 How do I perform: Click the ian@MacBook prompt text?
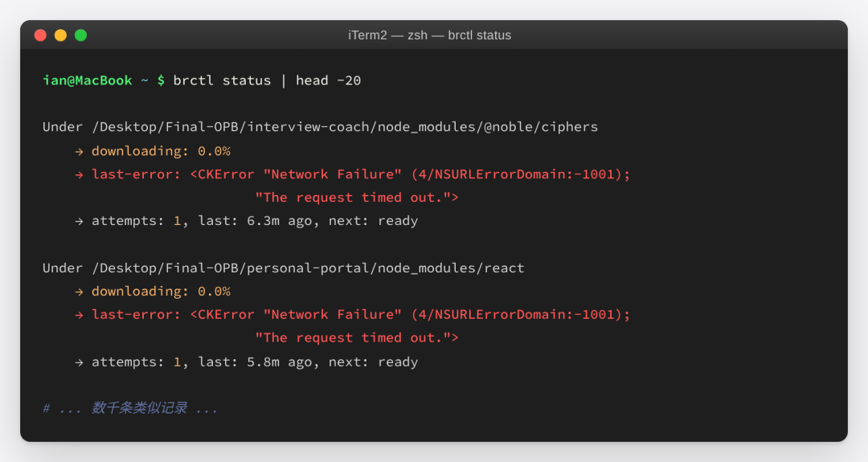point(88,80)
